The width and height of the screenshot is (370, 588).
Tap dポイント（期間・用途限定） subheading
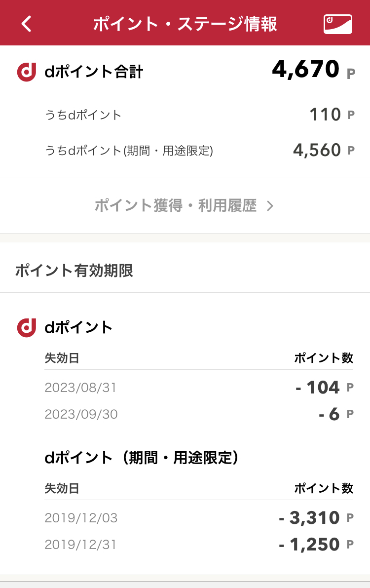point(142,458)
